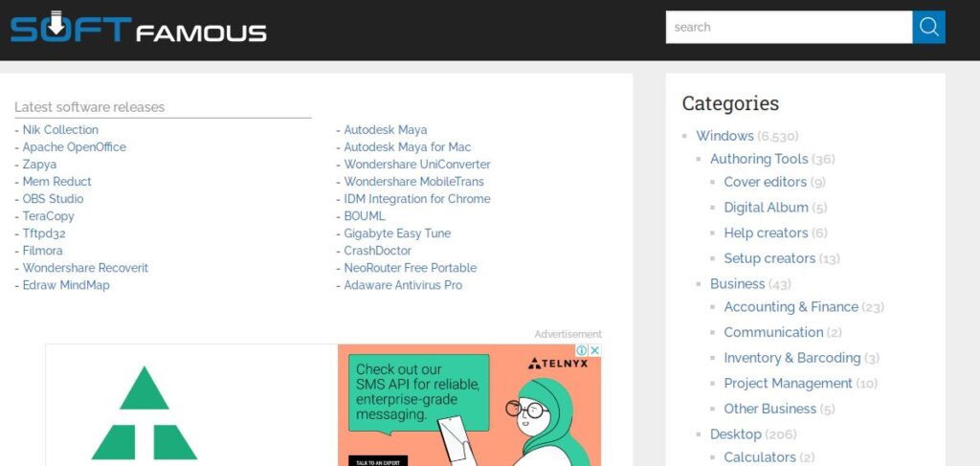This screenshot has width=980, height=466.
Task: Focus the search input field
Action: 789,27
